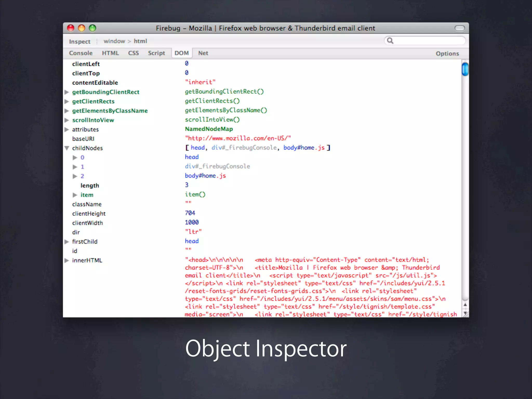Select the clientLeft property name

tap(86, 64)
